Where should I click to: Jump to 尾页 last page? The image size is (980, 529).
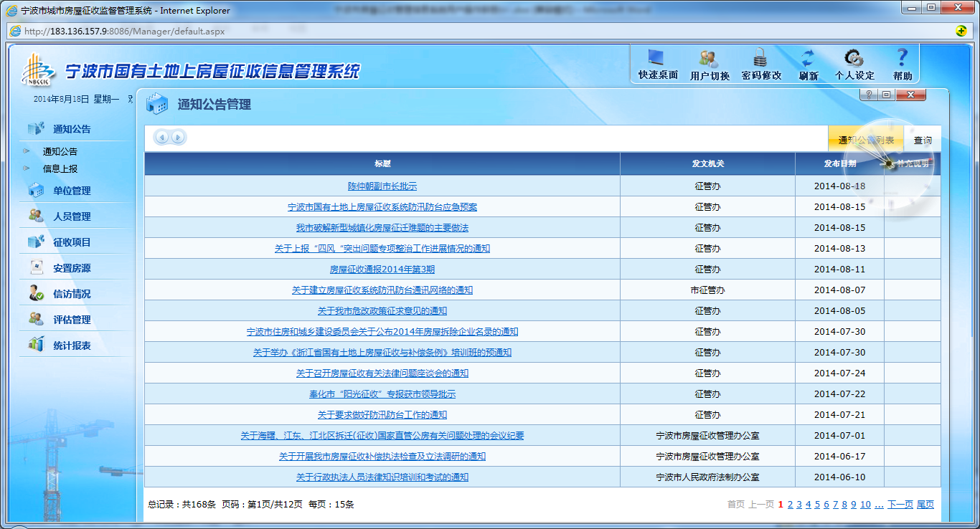(925, 505)
